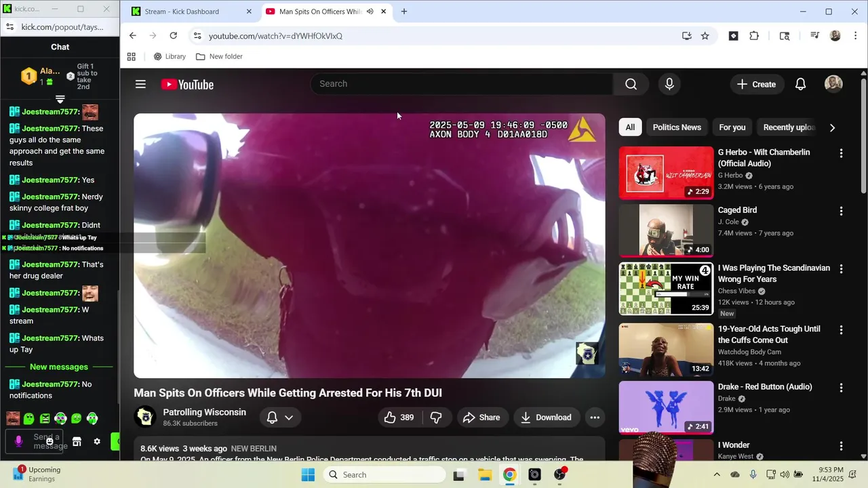Click the Chrome back arrow

(132, 36)
